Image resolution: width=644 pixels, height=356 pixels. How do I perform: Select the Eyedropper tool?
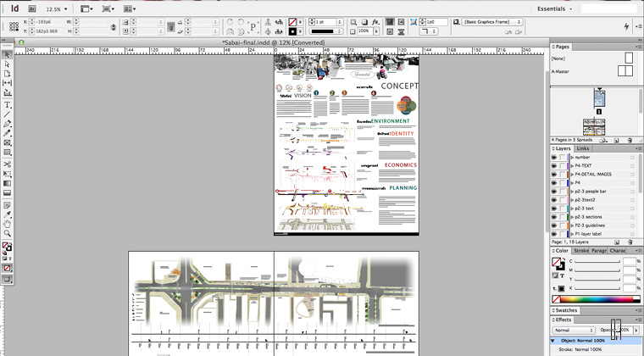(7, 214)
